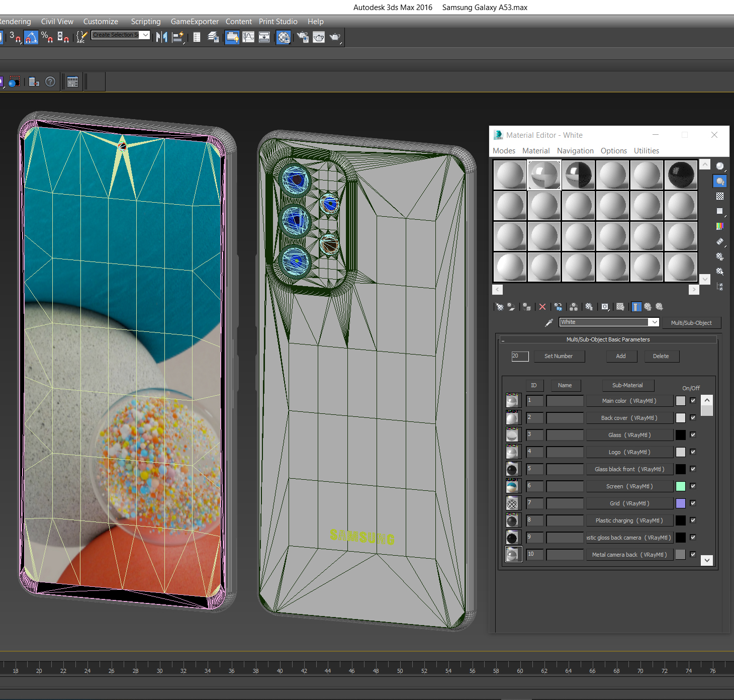The image size is (734, 700).
Task: Pick material from object with eyedropper
Action: (x=549, y=322)
